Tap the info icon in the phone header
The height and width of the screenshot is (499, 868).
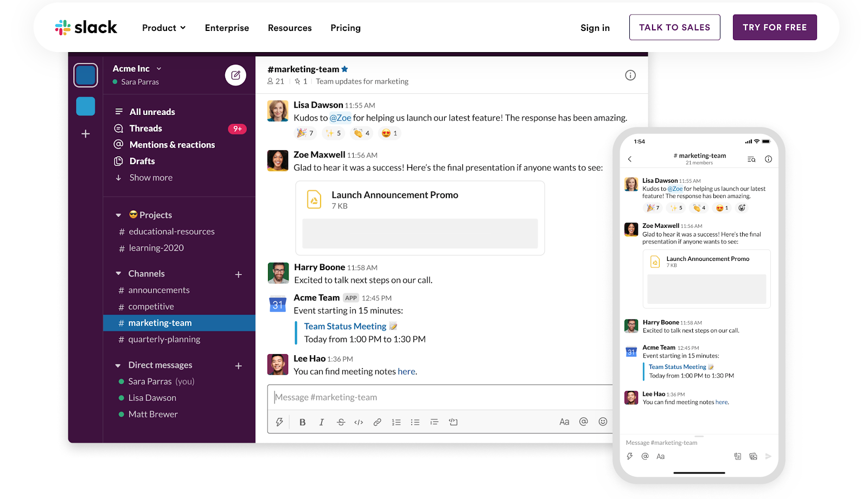(768, 159)
